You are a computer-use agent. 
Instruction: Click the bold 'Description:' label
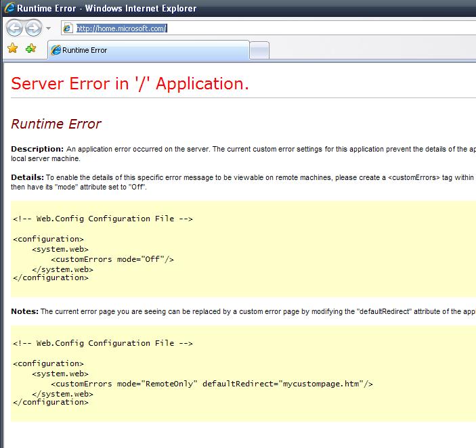coord(37,149)
